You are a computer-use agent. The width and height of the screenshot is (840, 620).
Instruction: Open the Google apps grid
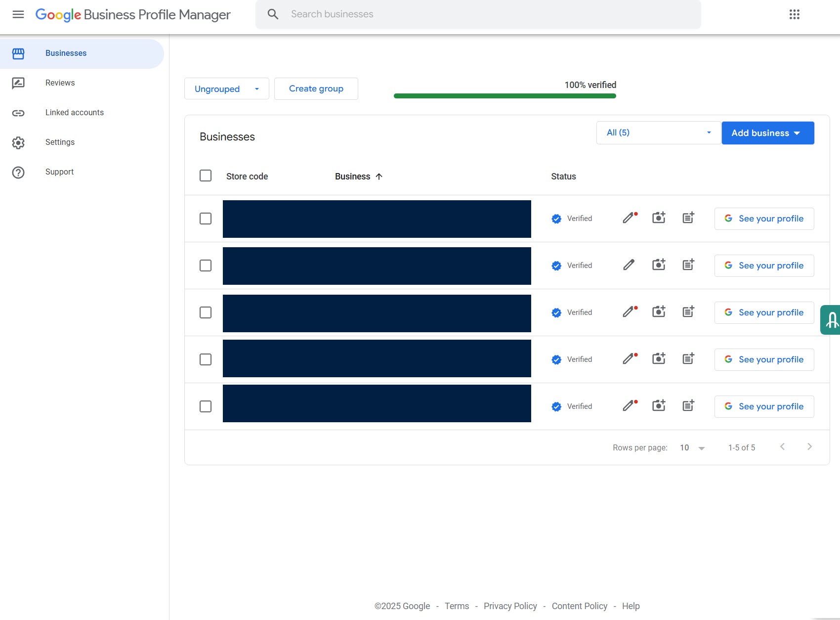click(x=795, y=14)
